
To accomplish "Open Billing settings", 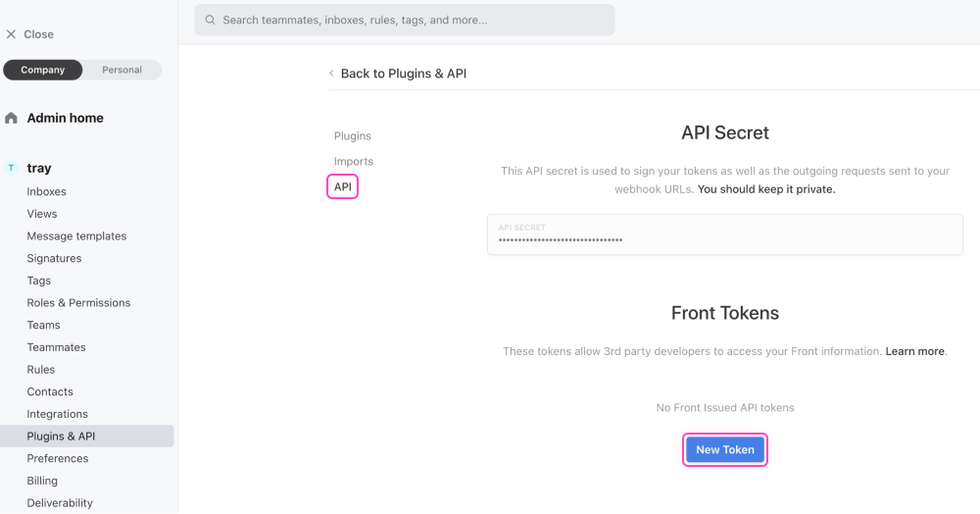I will 42,481.
